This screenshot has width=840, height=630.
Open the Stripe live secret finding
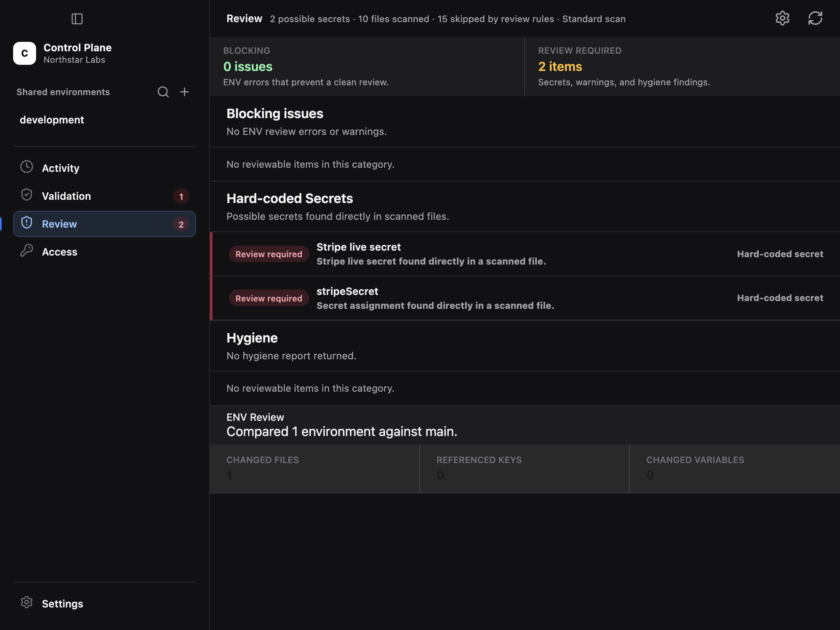(526, 254)
